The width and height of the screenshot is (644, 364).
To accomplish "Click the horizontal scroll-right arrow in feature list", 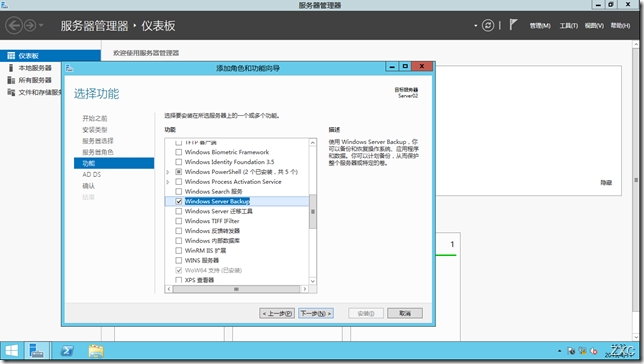I will tap(305, 289).
